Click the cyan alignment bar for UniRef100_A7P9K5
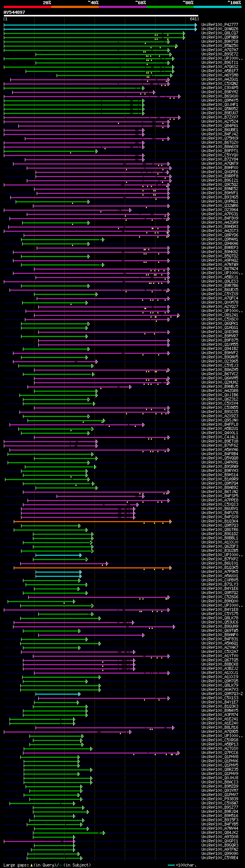 59,572
